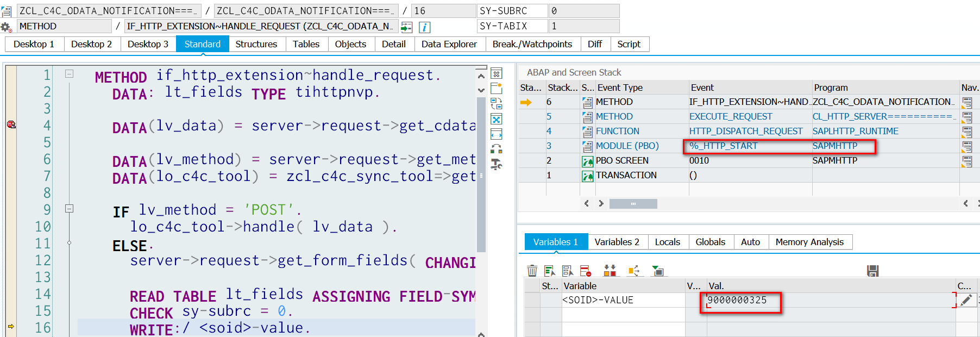
Task: Click the stack table right scroll arrow
Action: pos(601,203)
